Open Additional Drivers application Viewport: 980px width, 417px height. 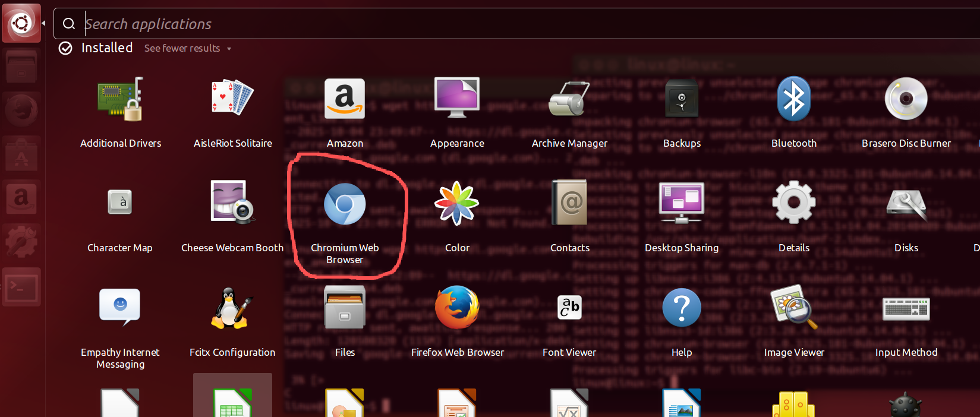pos(121,99)
